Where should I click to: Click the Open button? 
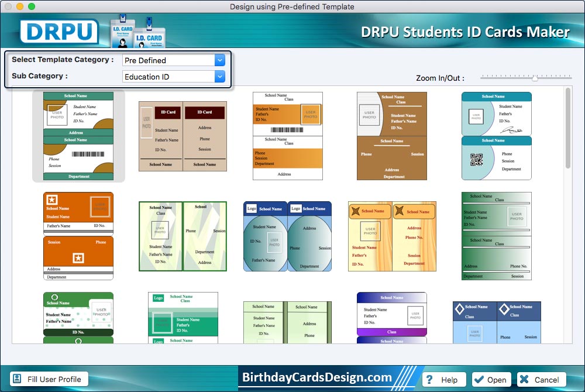click(491, 380)
